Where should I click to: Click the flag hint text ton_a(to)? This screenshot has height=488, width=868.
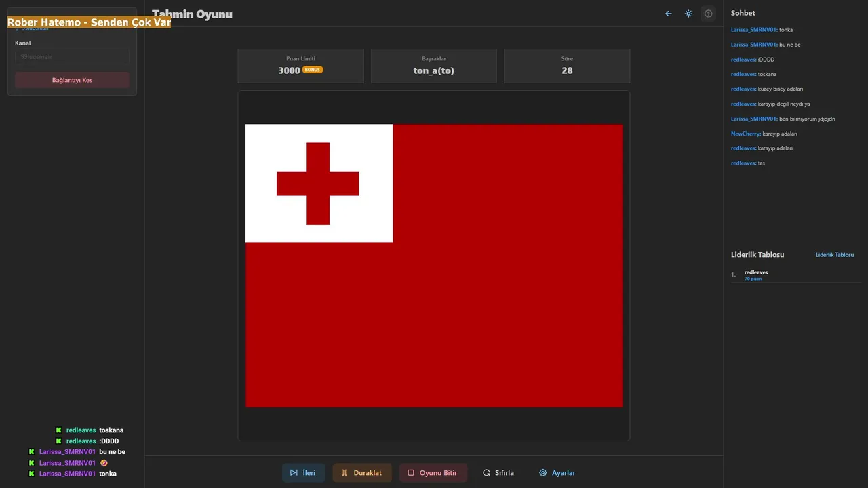(433, 70)
